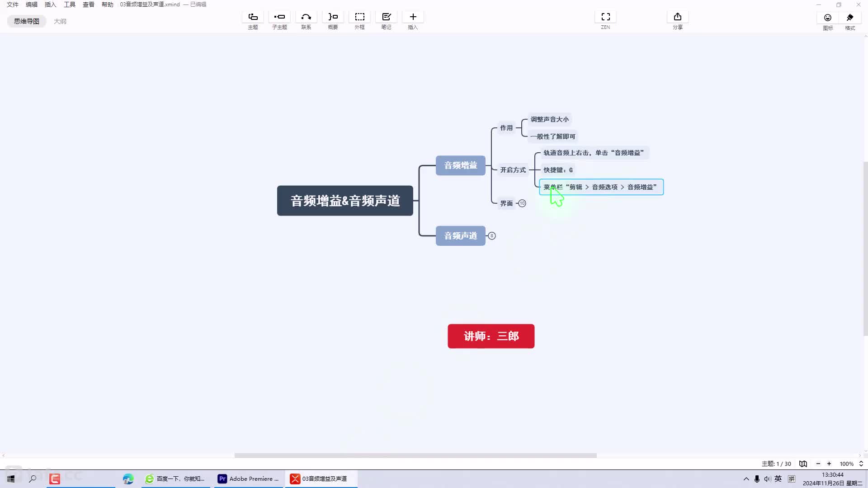The width and height of the screenshot is (868, 488).
Task: Add a new topic with 主题 tool
Action: pyautogui.click(x=253, y=21)
